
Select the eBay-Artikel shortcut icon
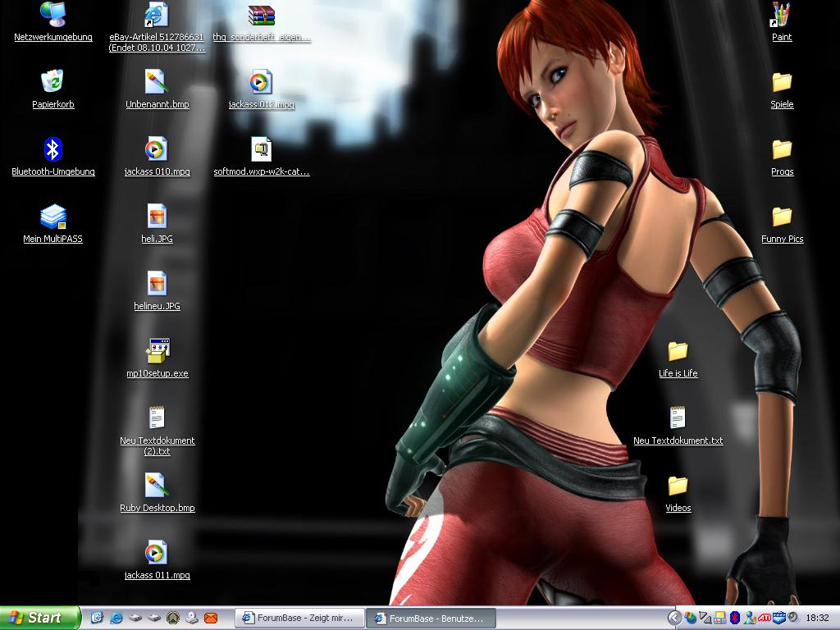click(157, 15)
